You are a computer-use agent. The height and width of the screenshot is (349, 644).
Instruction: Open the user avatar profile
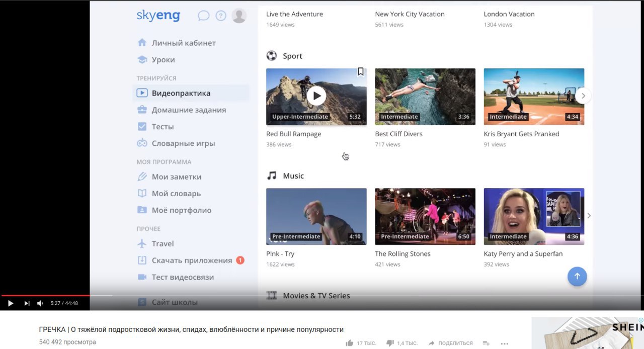239,16
